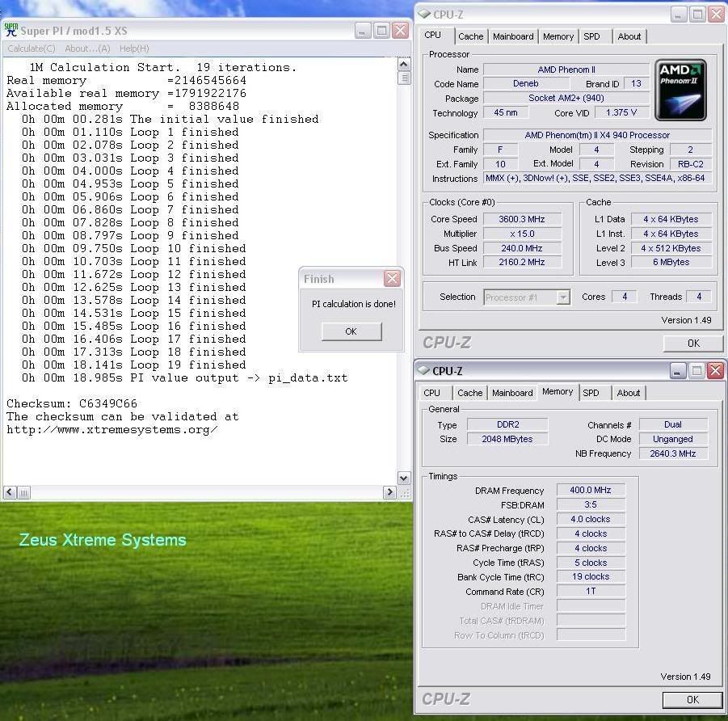Viewport: 728px width, 721px height.
Task: Open Cache tab in bottom CPU-Z window
Action: click(x=470, y=393)
